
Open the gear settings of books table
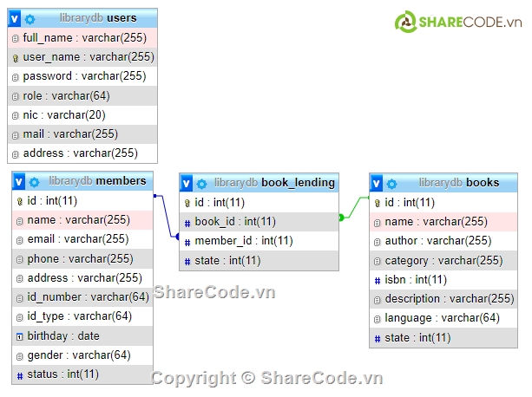(x=391, y=183)
